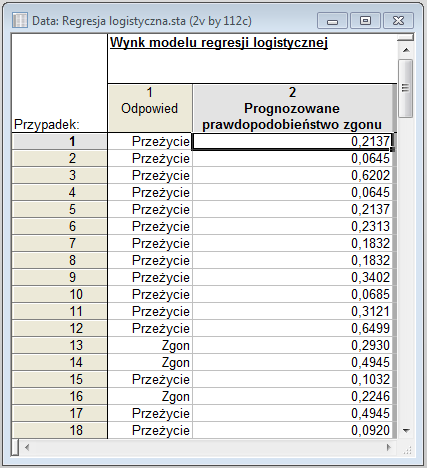Click probability cell 0,2137 in case 1
Image resolution: width=427 pixels, height=468 pixels.
[292, 141]
